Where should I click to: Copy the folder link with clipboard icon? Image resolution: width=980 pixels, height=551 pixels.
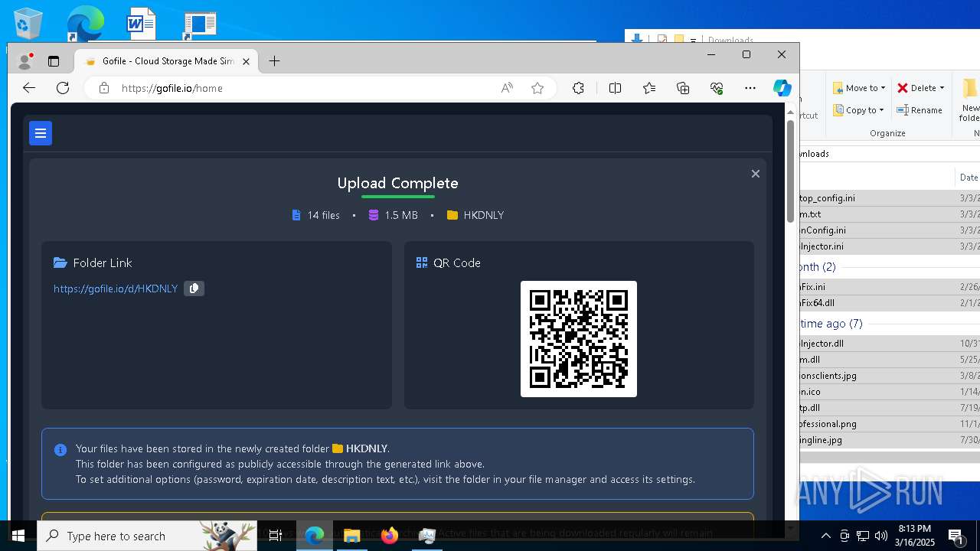(x=194, y=289)
